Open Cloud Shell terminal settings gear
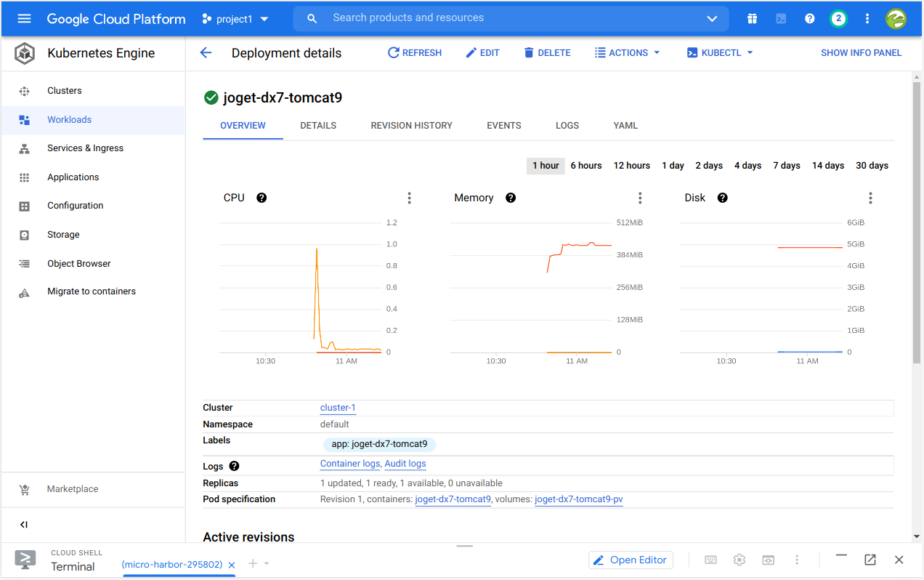924x580 pixels. point(739,560)
